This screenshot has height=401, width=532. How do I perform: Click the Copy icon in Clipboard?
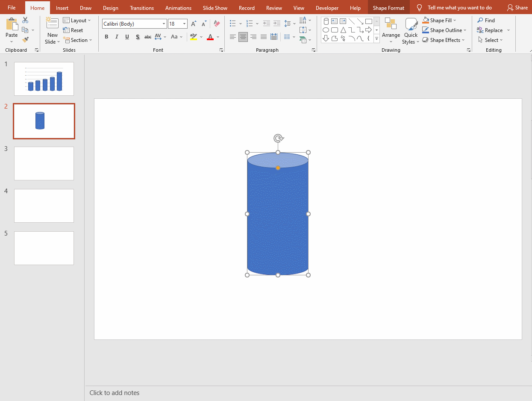(25, 30)
